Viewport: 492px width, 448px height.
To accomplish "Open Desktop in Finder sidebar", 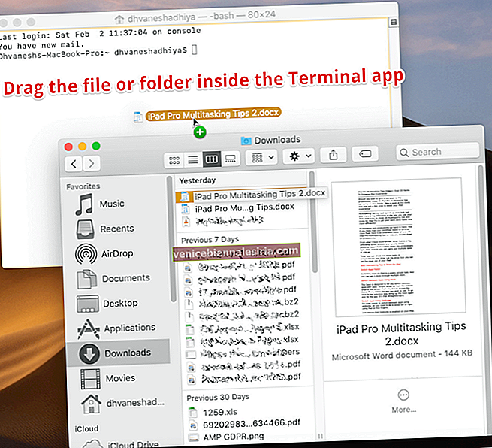I will click(107, 304).
